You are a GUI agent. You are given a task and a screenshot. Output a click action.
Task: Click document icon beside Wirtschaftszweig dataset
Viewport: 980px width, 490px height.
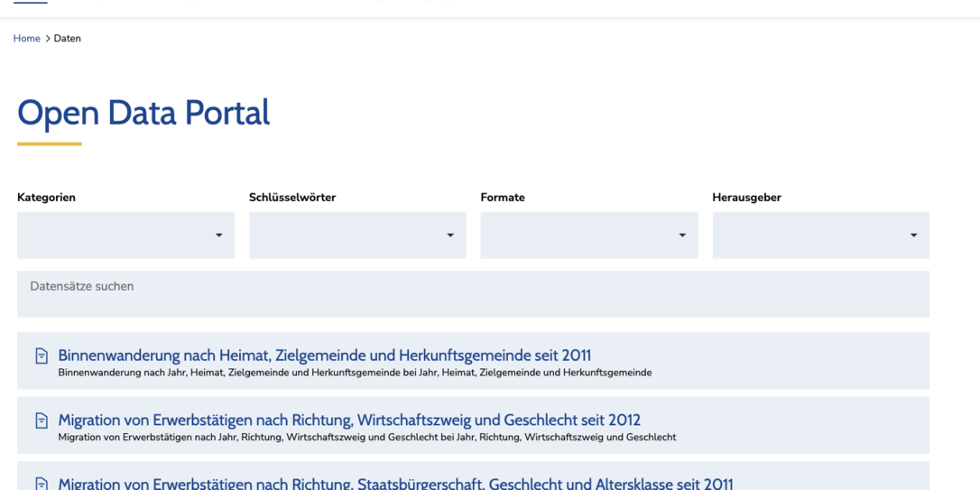(42, 421)
